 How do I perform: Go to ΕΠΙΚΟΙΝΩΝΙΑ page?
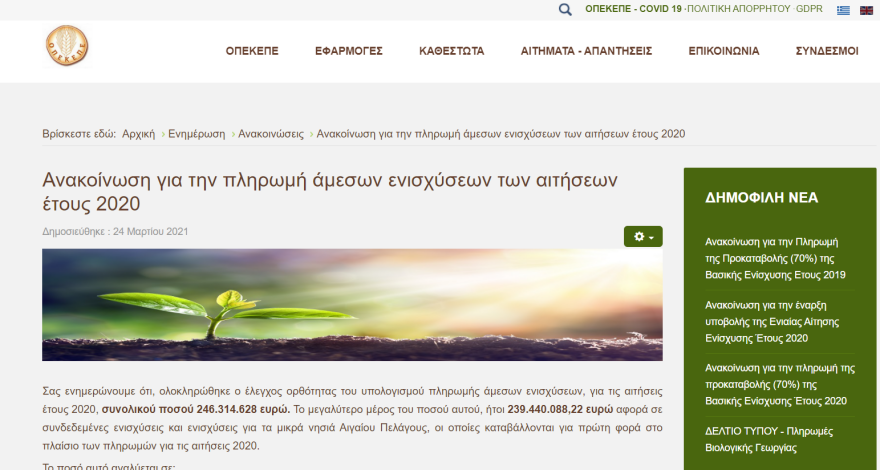point(723,51)
